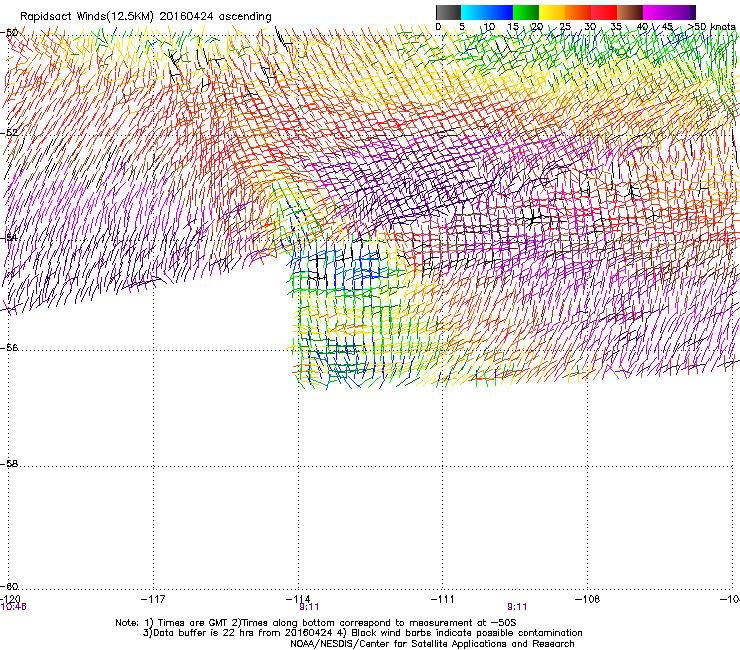Click the '10' legend scale number

pos(489,26)
